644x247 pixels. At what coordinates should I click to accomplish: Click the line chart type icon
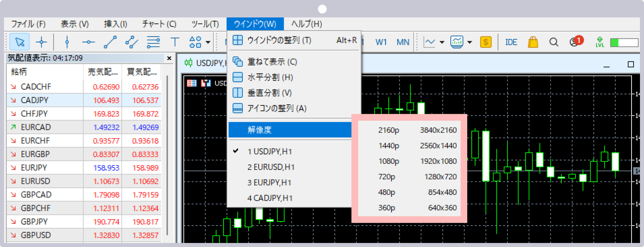pos(430,42)
